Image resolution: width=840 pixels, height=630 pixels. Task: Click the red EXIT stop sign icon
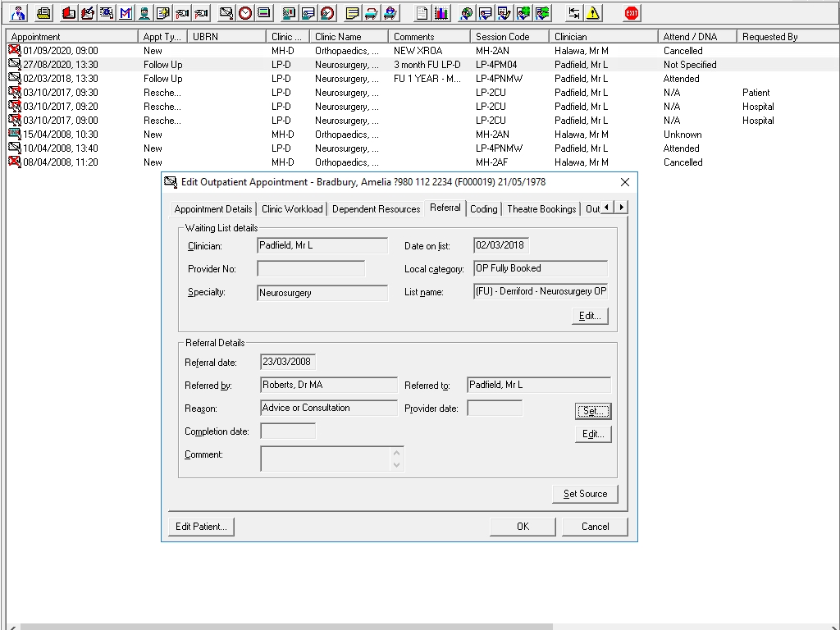click(632, 13)
